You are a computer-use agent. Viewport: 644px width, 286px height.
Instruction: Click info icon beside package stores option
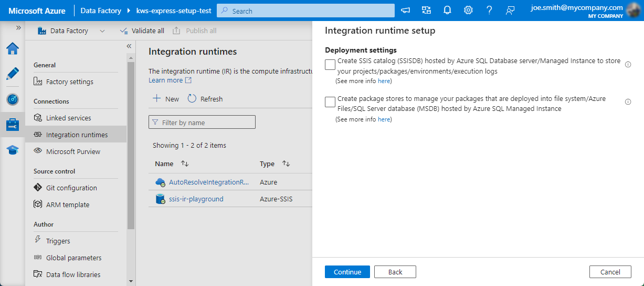pos(628,102)
